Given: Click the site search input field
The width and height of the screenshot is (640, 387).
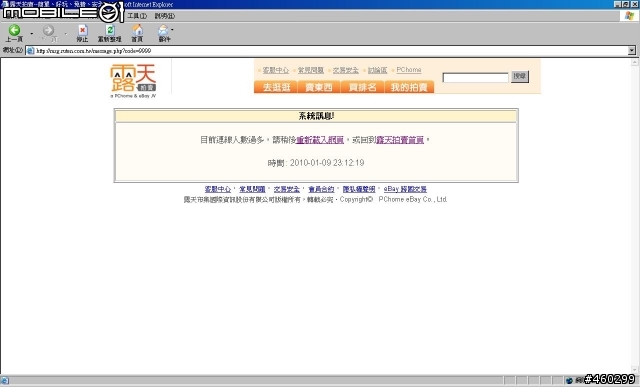Looking at the screenshot, I should coord(476,77).
